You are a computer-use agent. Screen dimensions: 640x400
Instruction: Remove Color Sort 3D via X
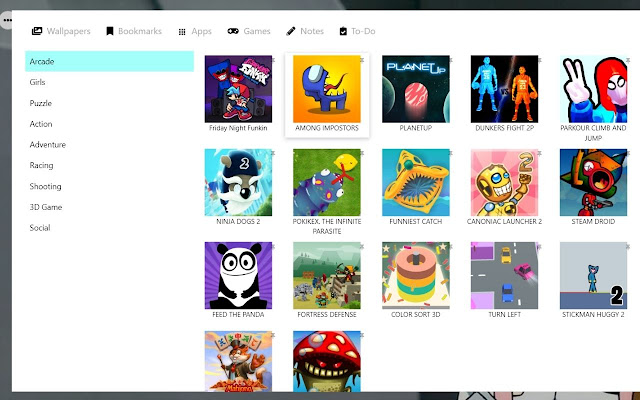tap(451, 246)
